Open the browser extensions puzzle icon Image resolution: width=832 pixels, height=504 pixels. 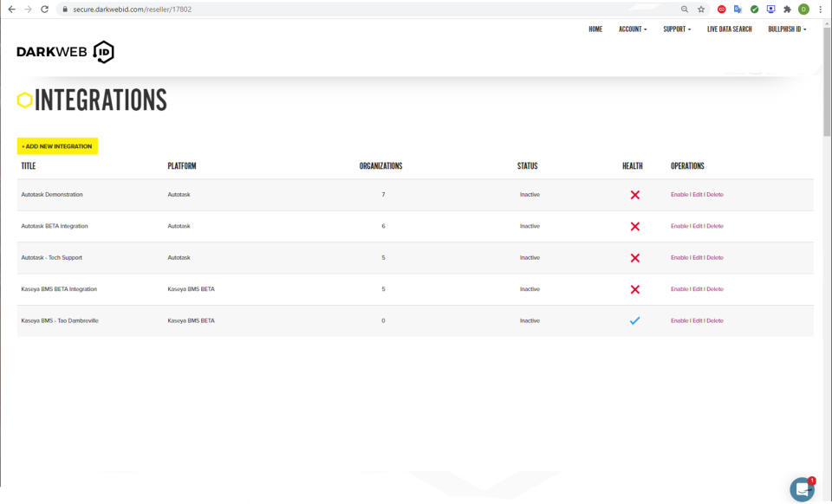[x=788, y=9]
